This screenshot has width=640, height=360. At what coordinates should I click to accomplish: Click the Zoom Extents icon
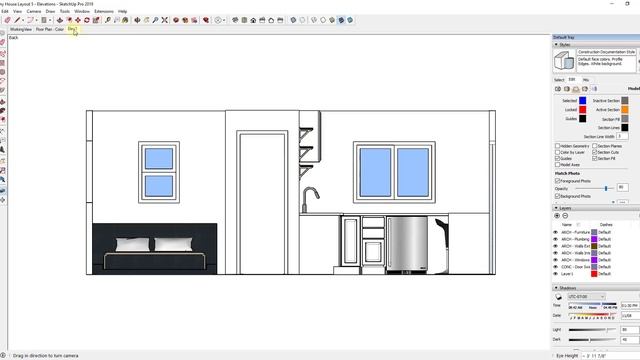point(164,20)
